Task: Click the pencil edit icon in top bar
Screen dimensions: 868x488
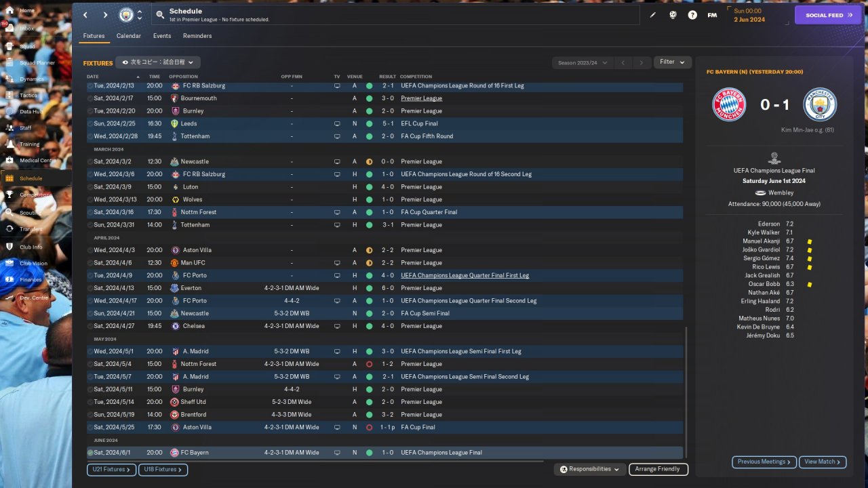Action: (x=653, y=15)
